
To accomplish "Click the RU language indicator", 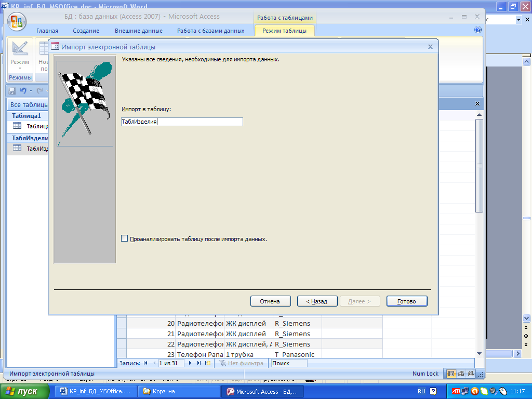I will click(x=421, y=391).
